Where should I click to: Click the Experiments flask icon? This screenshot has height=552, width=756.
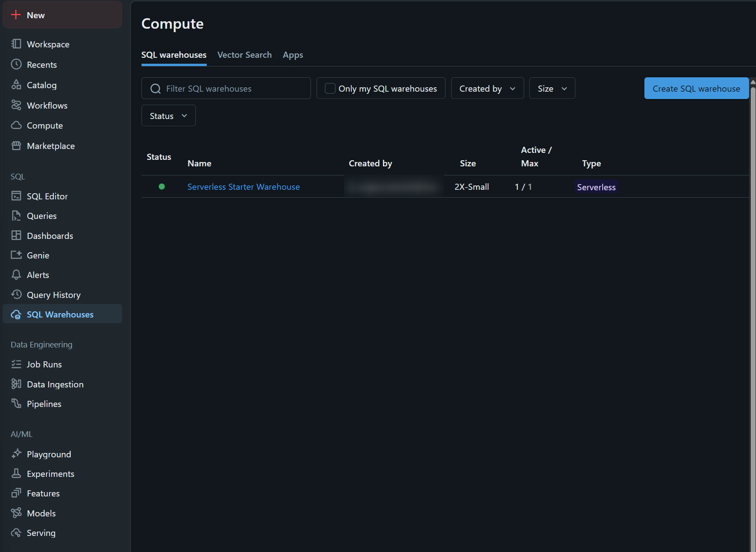coord(16,473)
